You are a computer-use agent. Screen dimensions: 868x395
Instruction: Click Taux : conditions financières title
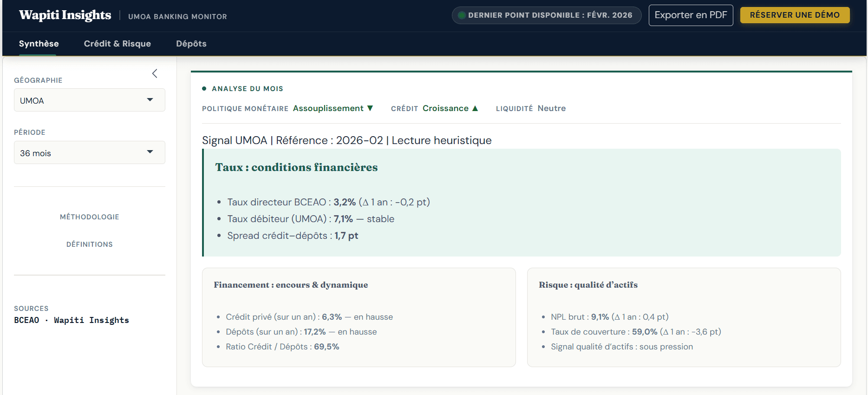click(x=296, y=167)
